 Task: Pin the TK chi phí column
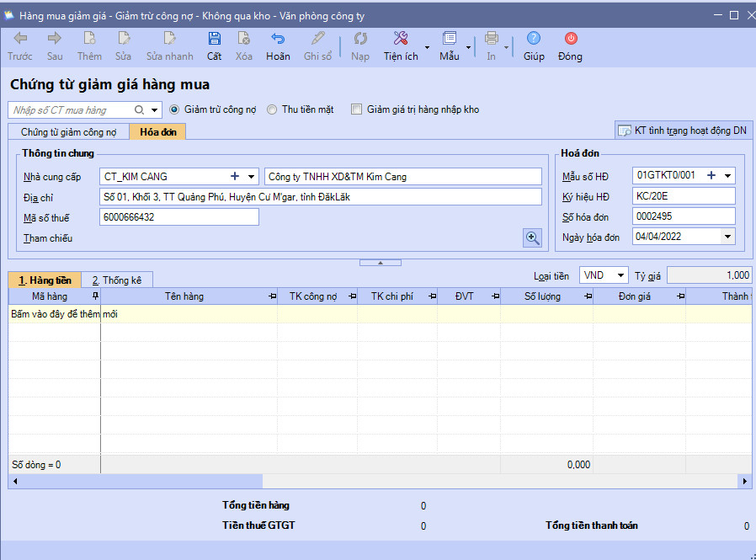(433, 296)
